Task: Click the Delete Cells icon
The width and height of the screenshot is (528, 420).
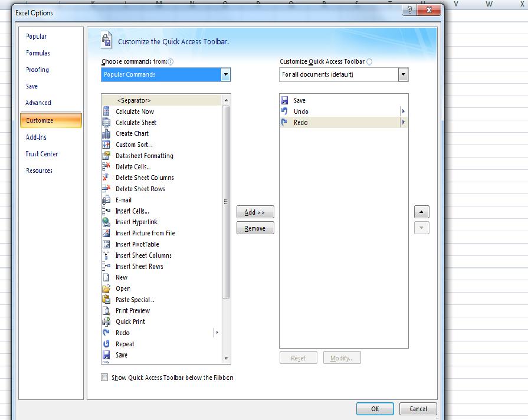Action: coord(106,166)
